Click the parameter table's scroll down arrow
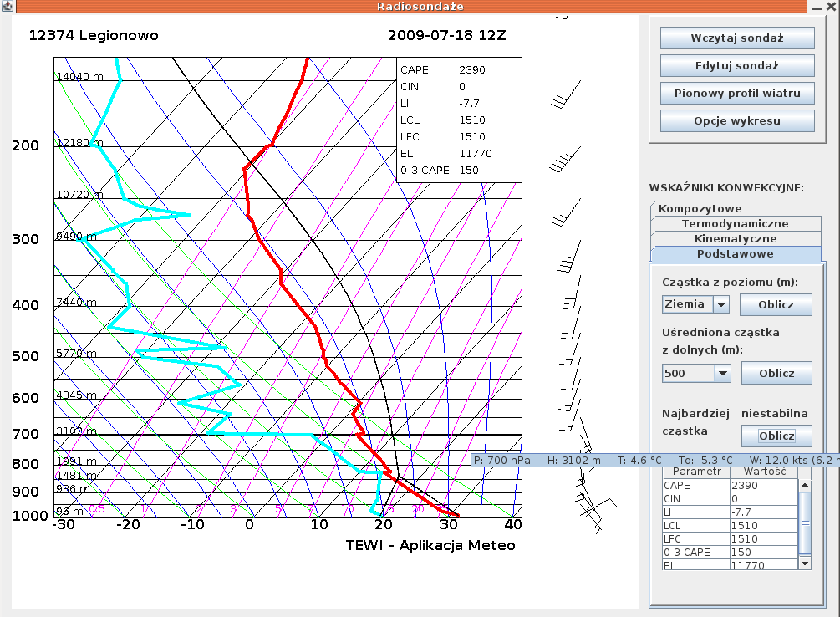 805,563
